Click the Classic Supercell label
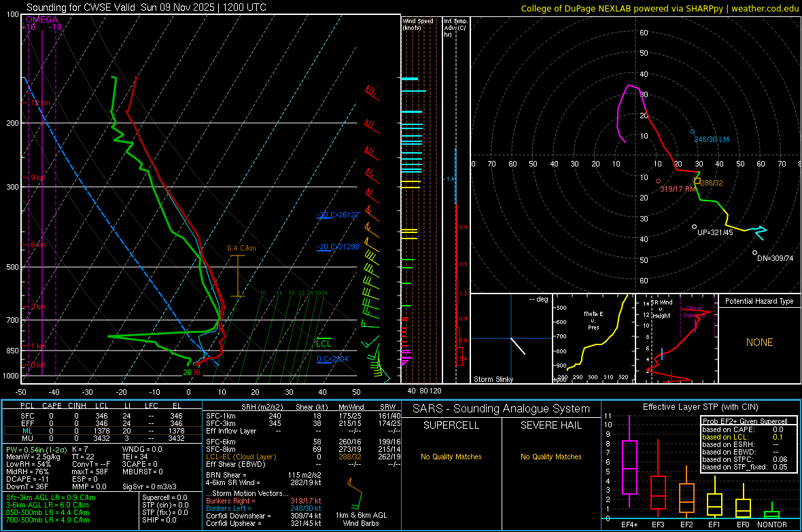Screen dimensions: 802x532 695,312
